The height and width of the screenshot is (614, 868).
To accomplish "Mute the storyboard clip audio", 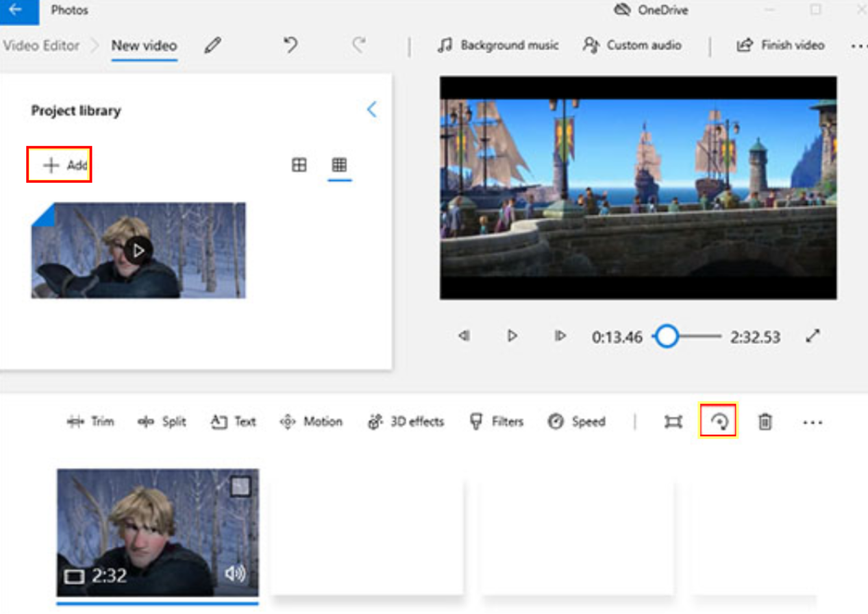I will [235, 574].
